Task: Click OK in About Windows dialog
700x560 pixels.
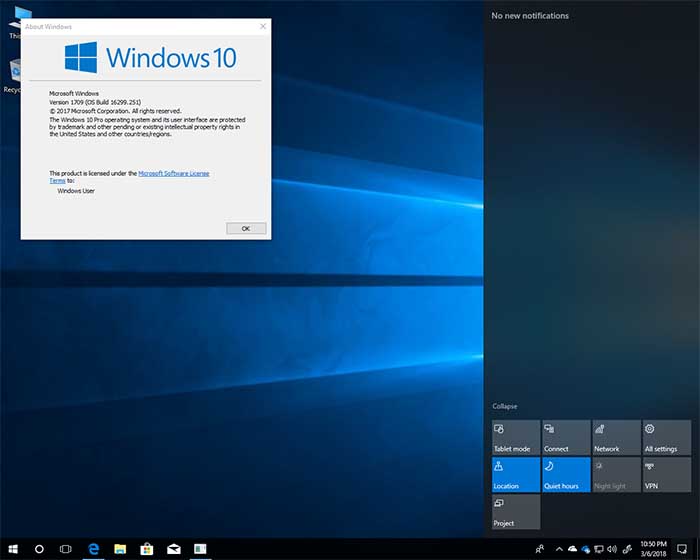Action: [x=246, y=228]
